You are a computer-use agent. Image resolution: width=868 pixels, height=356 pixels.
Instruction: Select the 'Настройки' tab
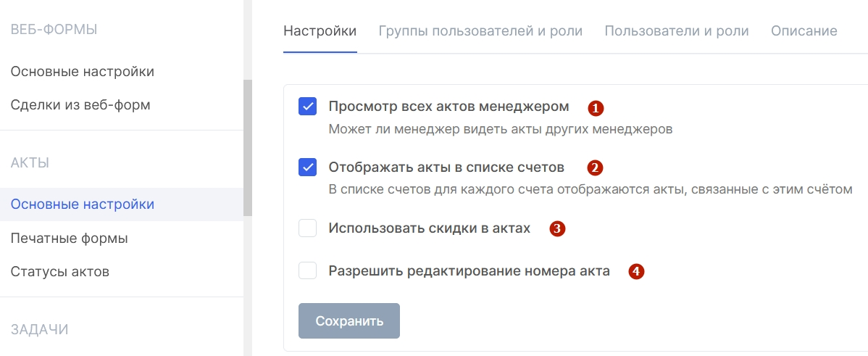point(320,30)
